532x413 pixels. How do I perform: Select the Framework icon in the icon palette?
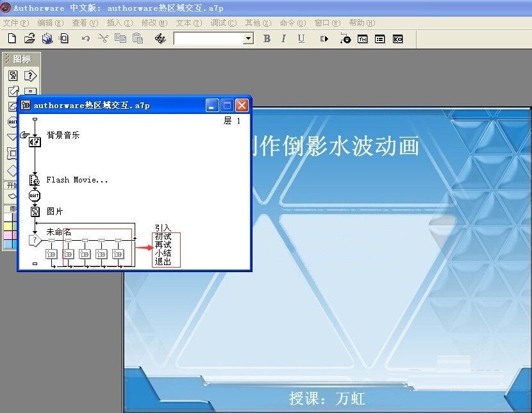[x=12, y=154]
